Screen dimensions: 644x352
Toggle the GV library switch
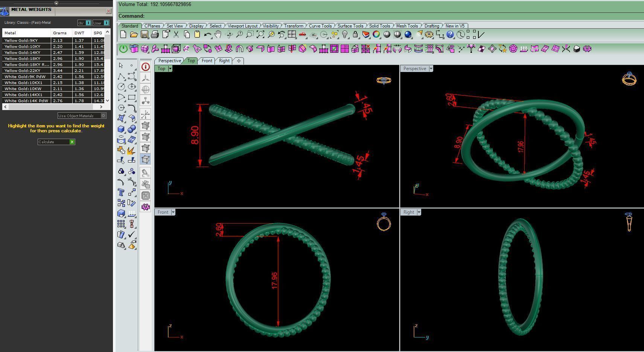(84, 23)
